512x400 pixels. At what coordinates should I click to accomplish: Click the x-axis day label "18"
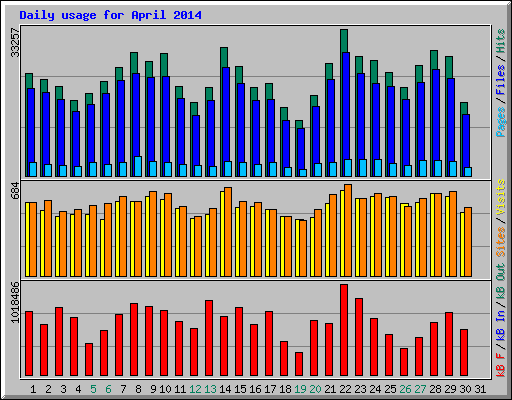pos(285,389)
